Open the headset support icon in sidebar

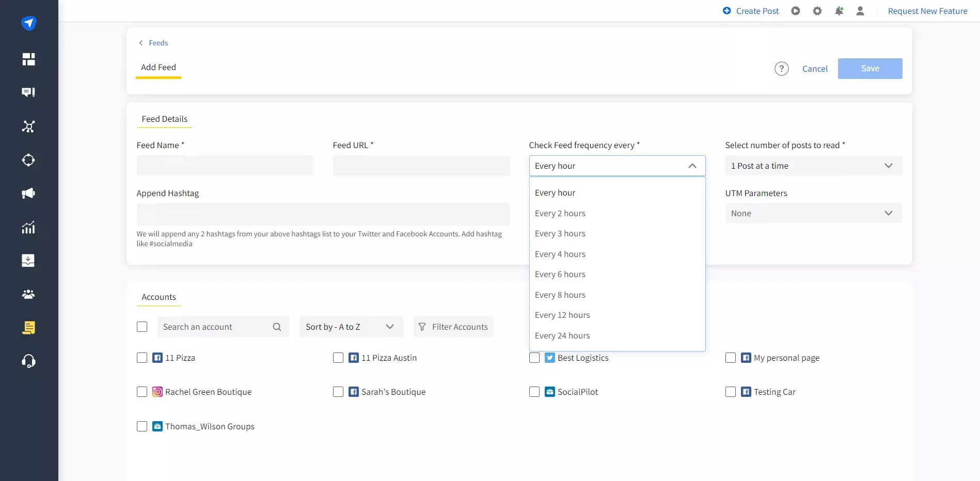pos(28,361)
